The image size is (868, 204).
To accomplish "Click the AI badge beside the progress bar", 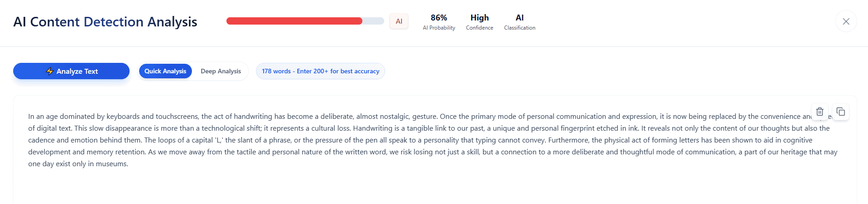I will tap(399, 21).
